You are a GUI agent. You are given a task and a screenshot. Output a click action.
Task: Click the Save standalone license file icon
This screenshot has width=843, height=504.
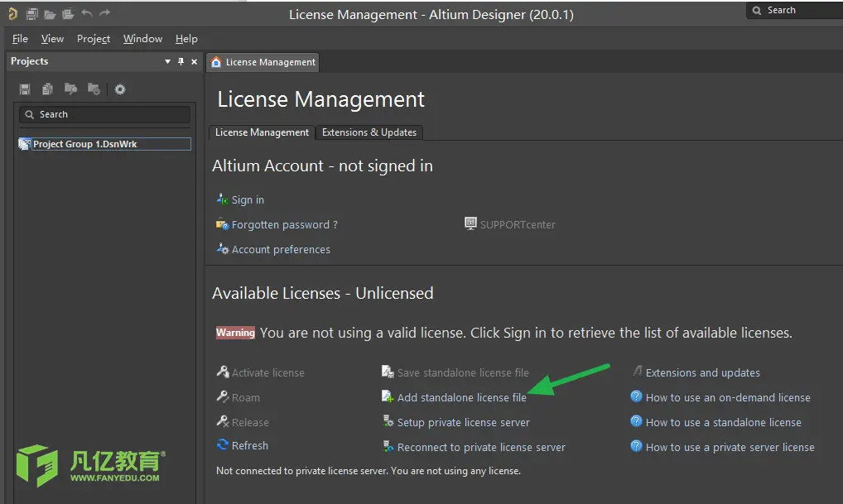point(388,372)
